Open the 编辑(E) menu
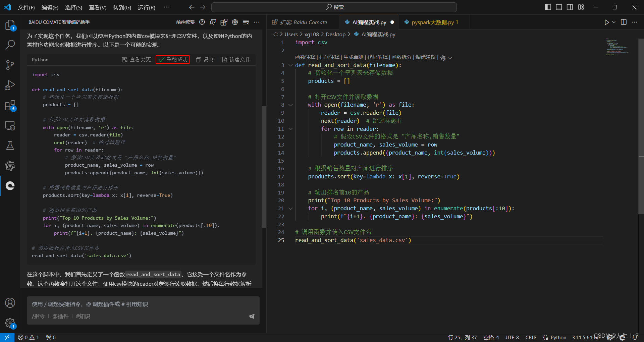This screenshot has width=644, height=342. click(x=50, y=7)
